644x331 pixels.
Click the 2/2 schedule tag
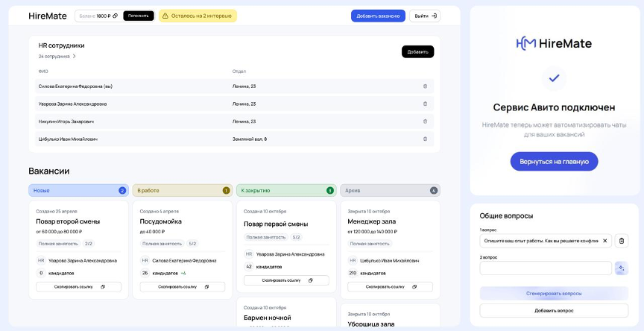click(x=88, y=244)
